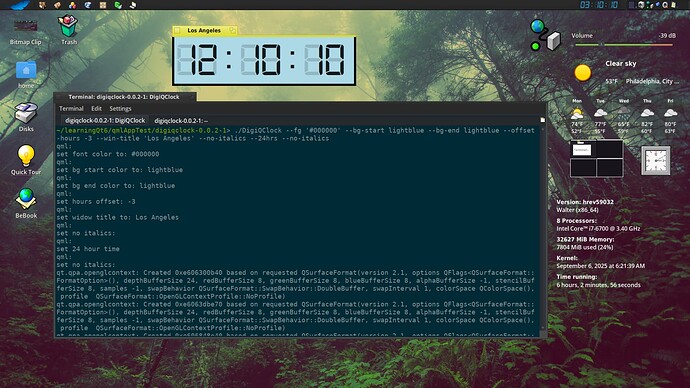Select the 'digiqclock-0.0.2-1: DigiQClock' tab

coord(105,120)
